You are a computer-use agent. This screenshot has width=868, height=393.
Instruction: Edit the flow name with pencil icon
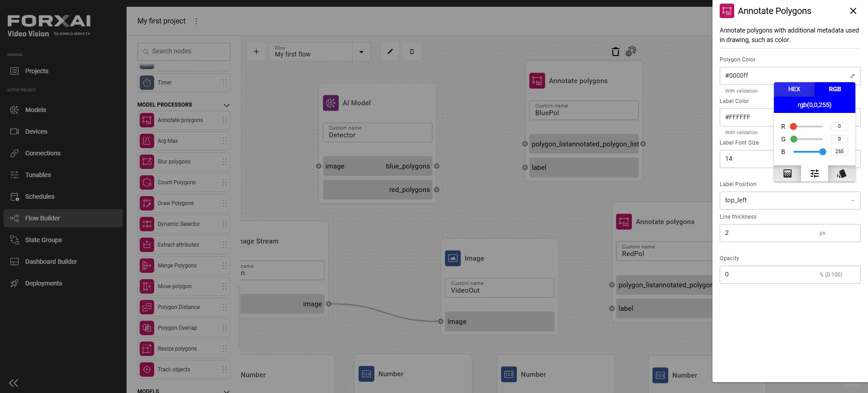pyautogui.click(x=390, y=51)
